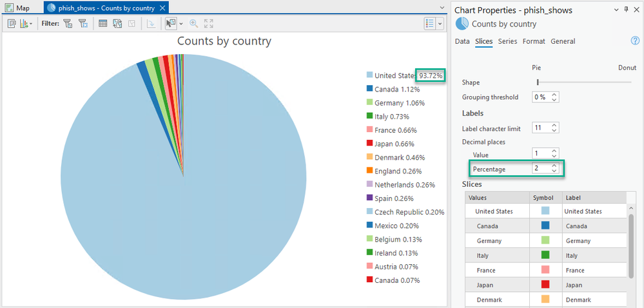Open the Data tab in Chart Properties

pyautogui.click(x=462, y=41)
